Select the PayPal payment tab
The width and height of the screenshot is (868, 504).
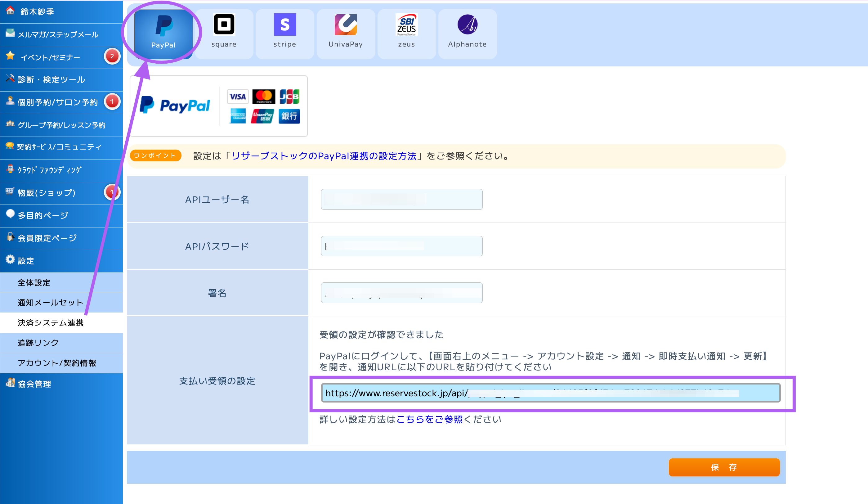tap(163, 34)
